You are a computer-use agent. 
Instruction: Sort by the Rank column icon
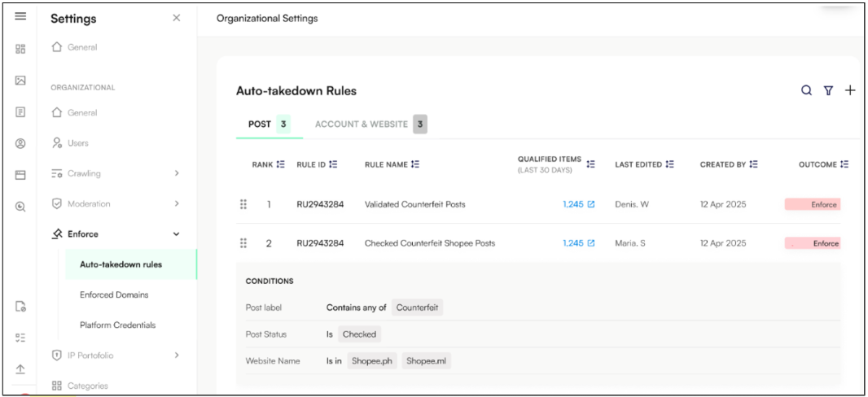point(281,164)
